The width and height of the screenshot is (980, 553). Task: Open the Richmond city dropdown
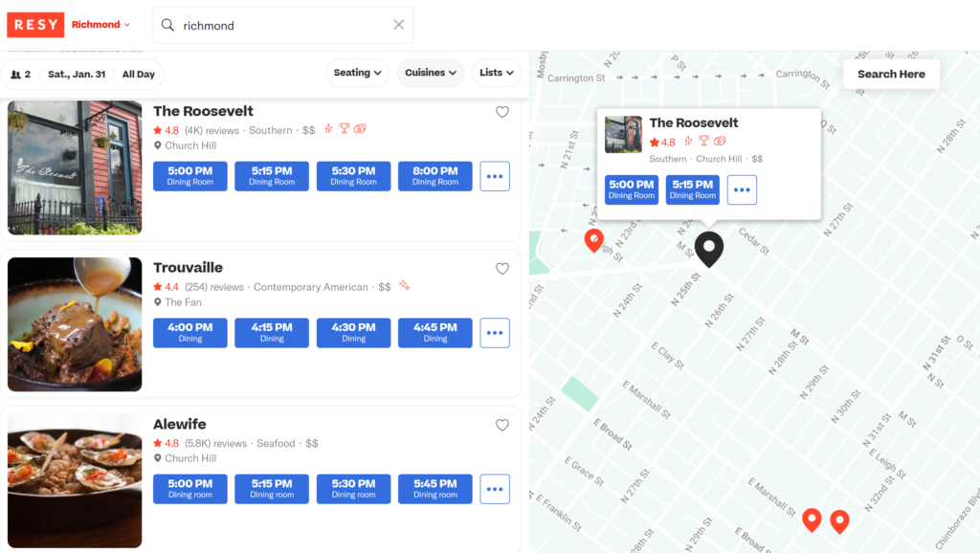tap(101, 25)
